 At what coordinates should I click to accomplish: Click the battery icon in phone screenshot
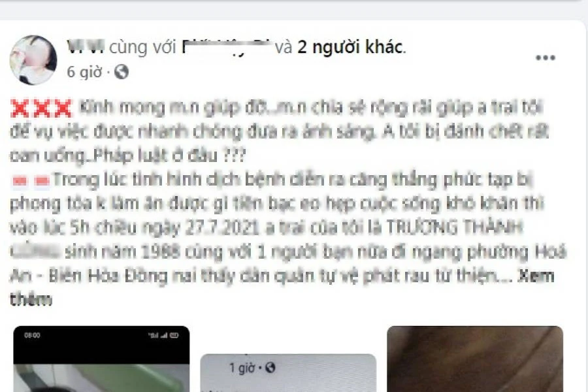click(174, 335)
